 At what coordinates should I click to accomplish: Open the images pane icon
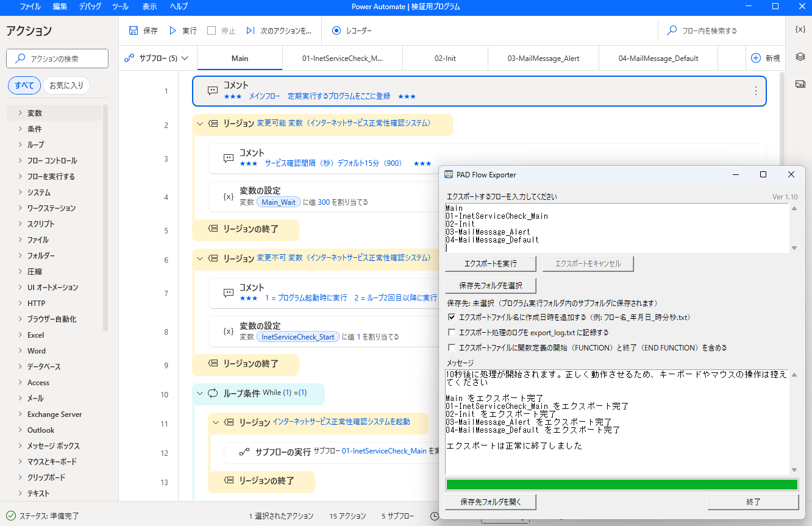point(800,84)
